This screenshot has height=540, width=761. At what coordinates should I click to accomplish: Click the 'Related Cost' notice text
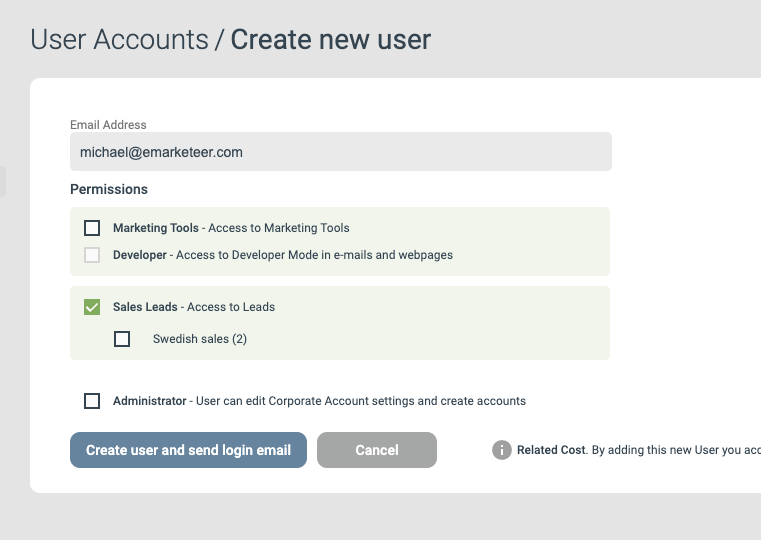(x=639, y=450)
